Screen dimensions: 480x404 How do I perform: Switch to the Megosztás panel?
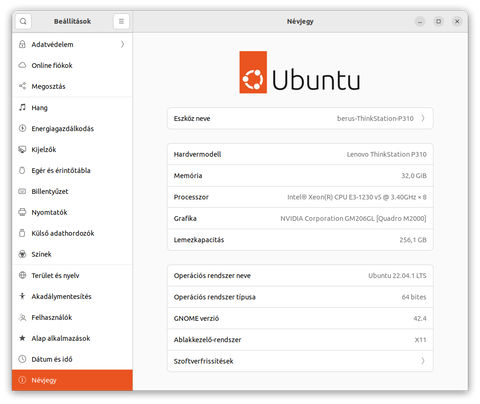(x=72, y=86)
